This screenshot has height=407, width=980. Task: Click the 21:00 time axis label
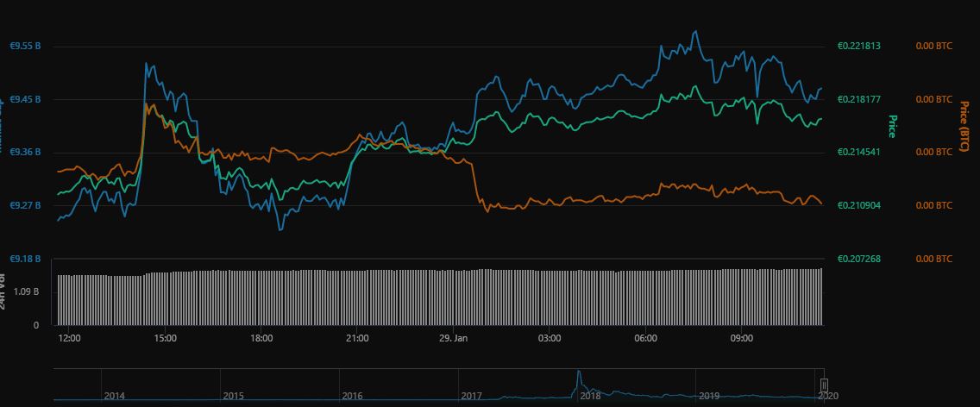(x=357, y=338)
